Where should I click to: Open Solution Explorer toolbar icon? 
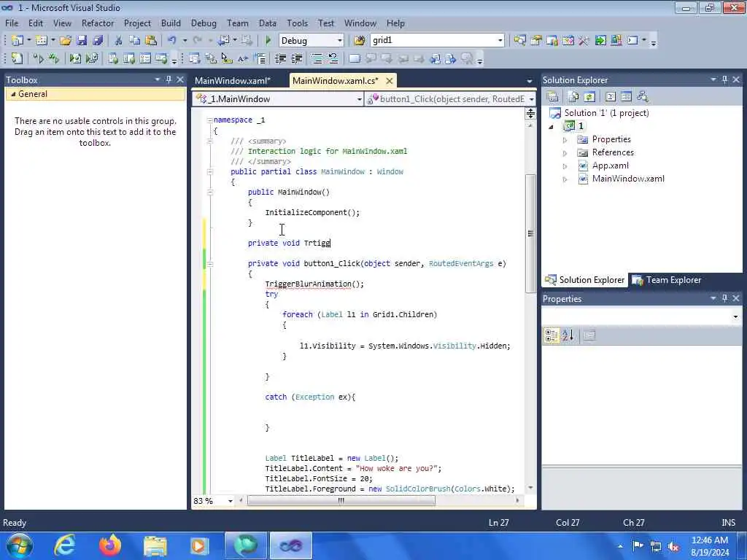pyautogui.click(x=519, y=41)
